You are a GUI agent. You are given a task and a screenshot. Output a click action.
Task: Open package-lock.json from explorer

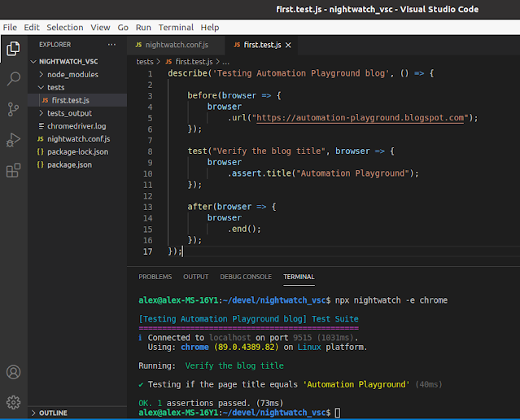point(77,152)
